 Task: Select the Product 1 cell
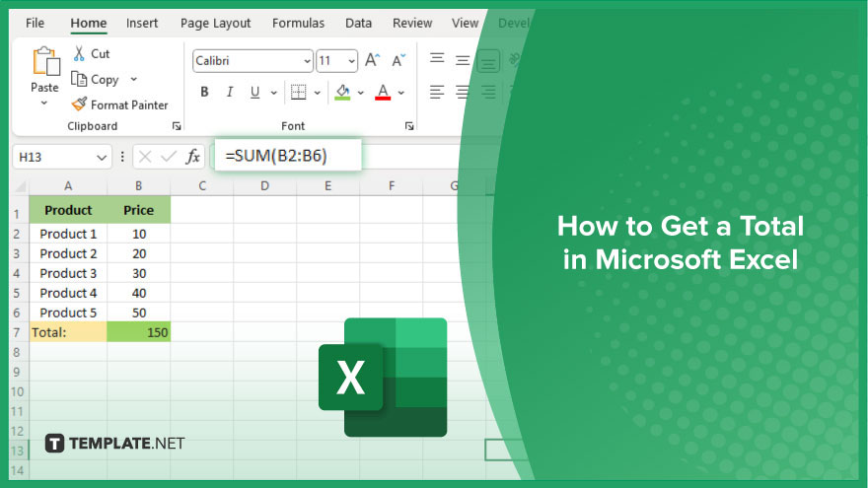click(68, 234)
